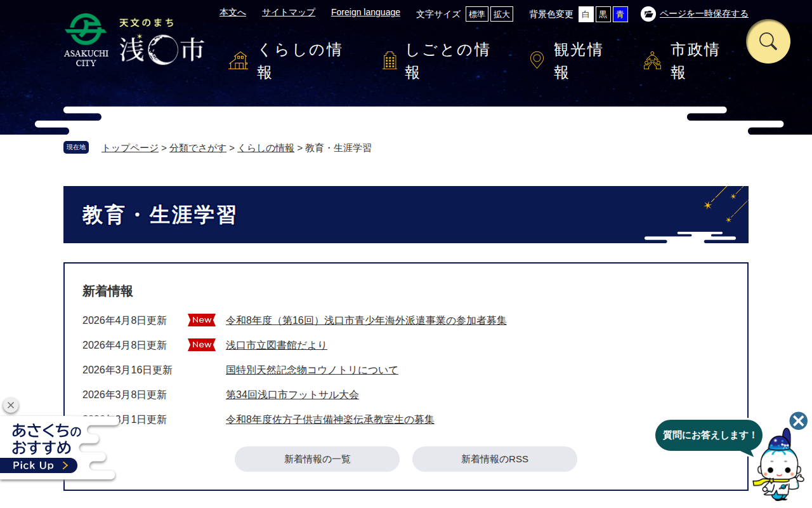Open 佐方子供吉備神楽伝承教室生の募集 article
This screenshot has height=508, width=812.
click(330, 420)
